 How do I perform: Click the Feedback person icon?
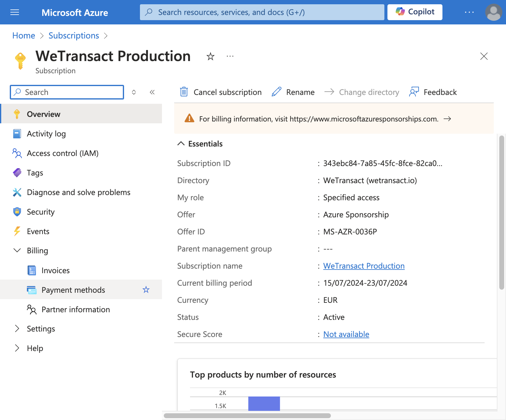click(x=414, y=92)
